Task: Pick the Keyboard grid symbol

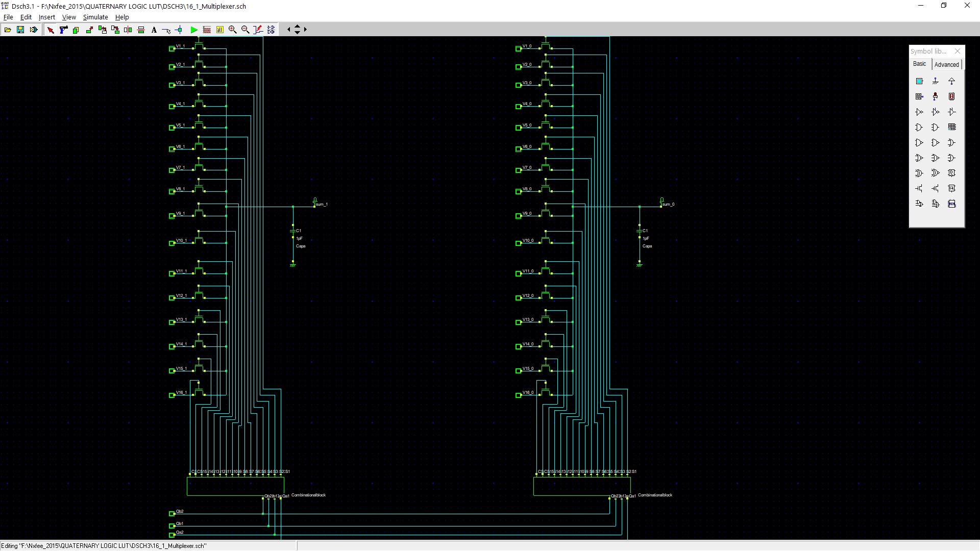Action: tap(952, 127)
